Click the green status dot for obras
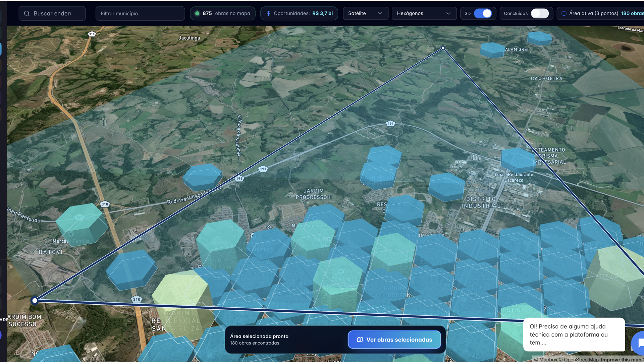The height and width of the screenshot is (362, 644). (x=197, y=13)
